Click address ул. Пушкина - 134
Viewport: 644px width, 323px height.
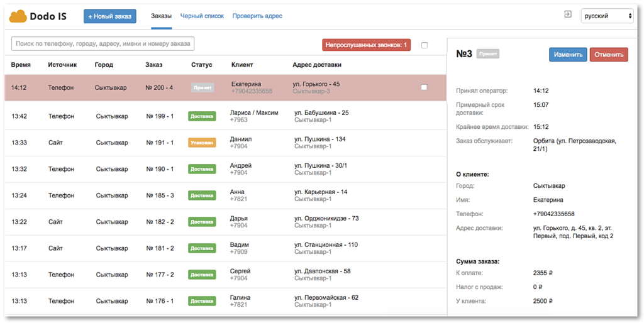320,139
